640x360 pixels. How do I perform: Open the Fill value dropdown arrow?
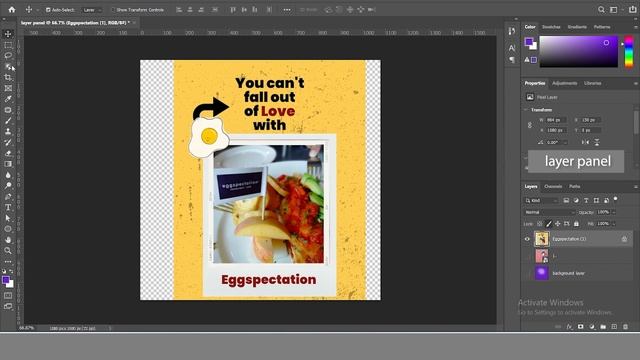pyautogui.click(x=613, y=224)
